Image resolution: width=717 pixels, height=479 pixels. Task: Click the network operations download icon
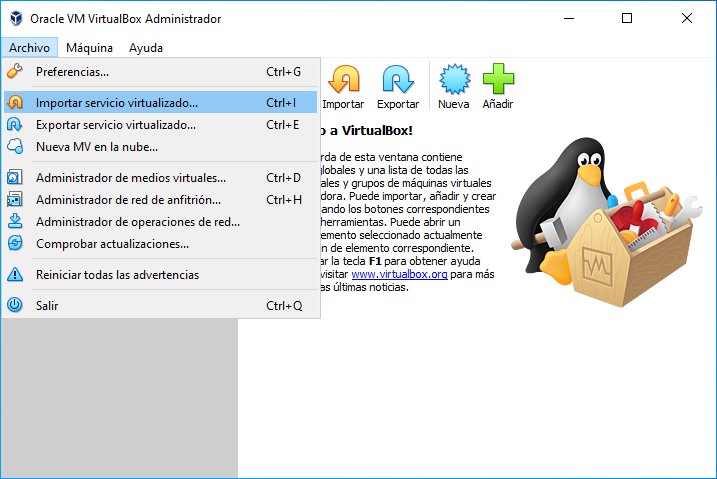click(x=15, y=221)
